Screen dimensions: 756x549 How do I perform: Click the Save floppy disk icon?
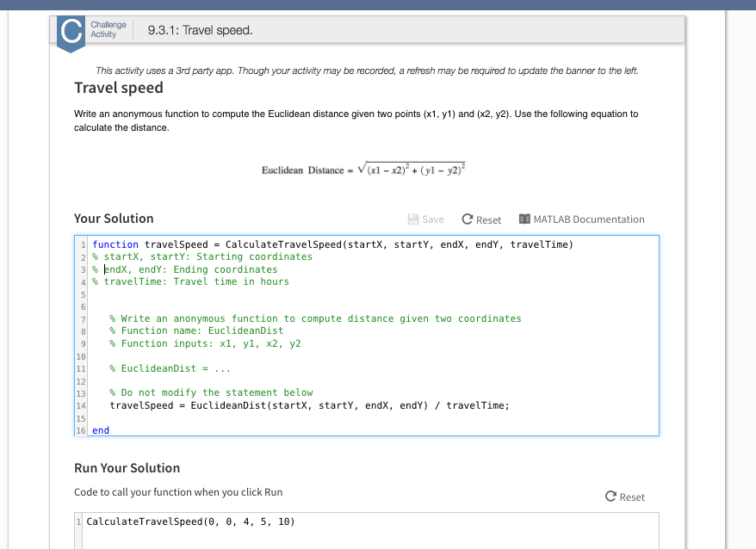point(413,219)
